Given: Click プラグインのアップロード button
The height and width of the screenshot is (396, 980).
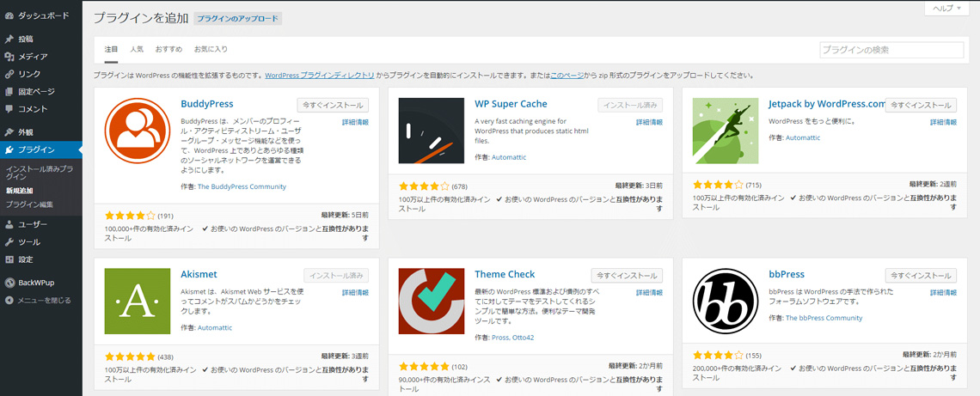Looking at the screenshot, I should (x=237, y=19).
